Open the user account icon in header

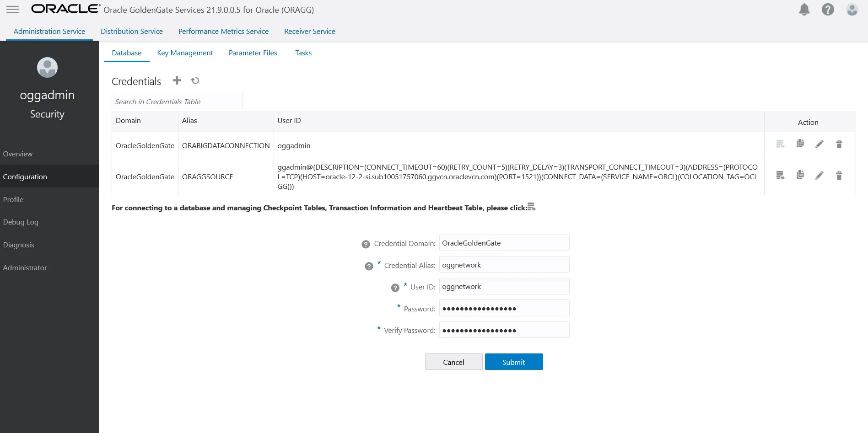tap(852, 10)
